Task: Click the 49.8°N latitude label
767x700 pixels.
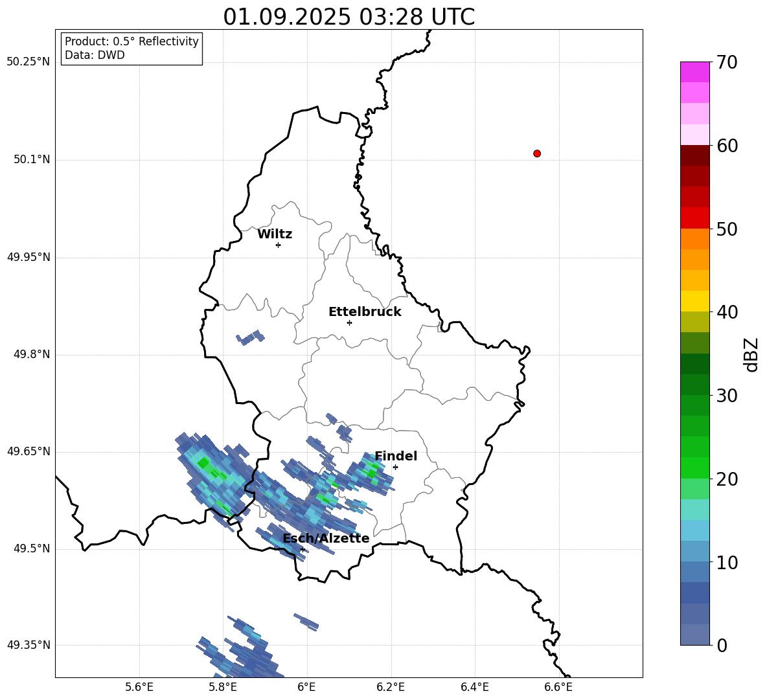Action: point(32,354)
